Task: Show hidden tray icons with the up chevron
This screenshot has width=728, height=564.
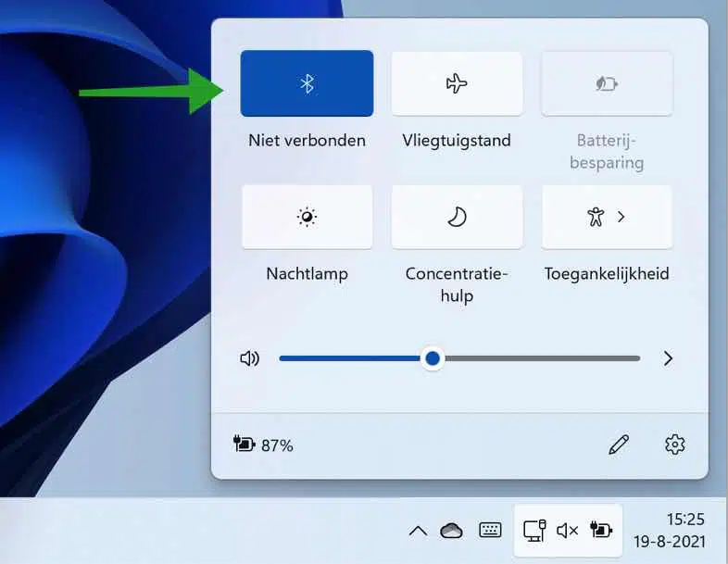Action: [x=418, y=531]
